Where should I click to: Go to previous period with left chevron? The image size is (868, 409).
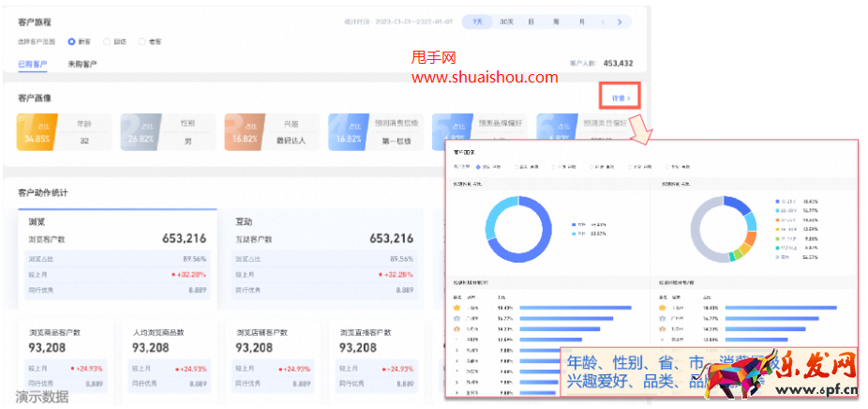[x=604, y=23]
